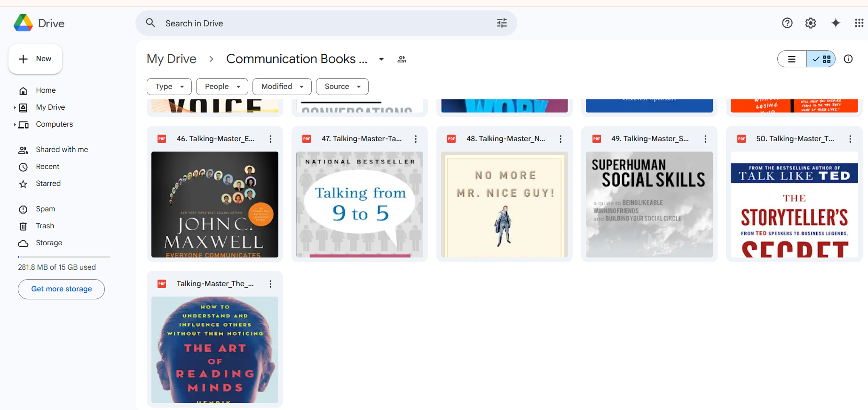Open John C. Maxwell book thumbnail
868x410 pixels.
(x=215, y=204)
